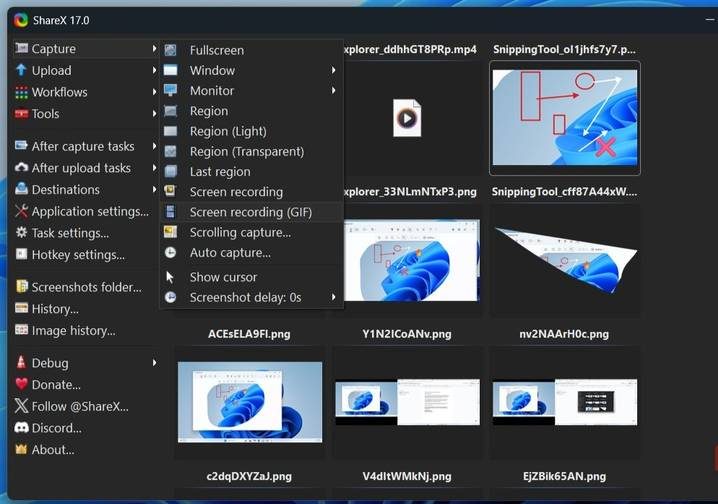Expand the After upload tasks arrow
718x504 pixels.
click(x=154, y=168)
